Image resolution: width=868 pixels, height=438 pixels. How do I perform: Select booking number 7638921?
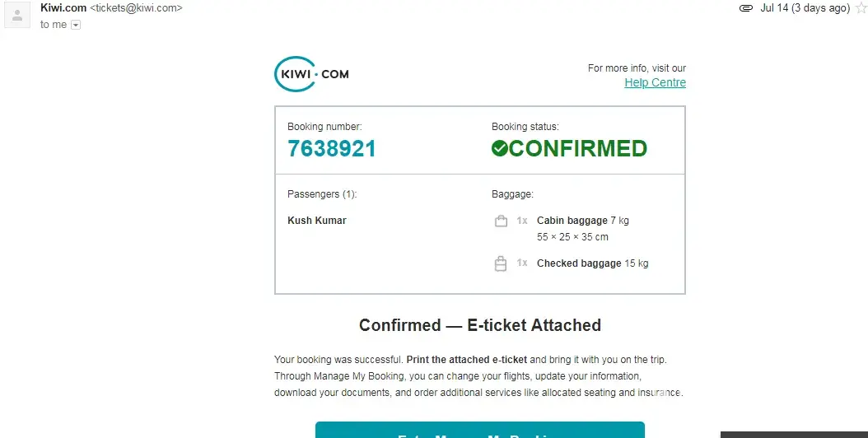coord(332,148)
